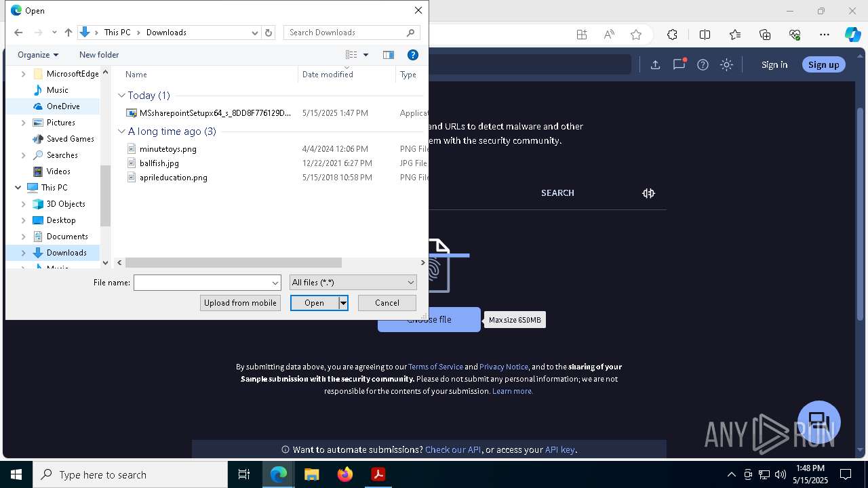Open notifications chat icon in header
The width and height of the screenshot is (868, 488).
click(679, 64)
